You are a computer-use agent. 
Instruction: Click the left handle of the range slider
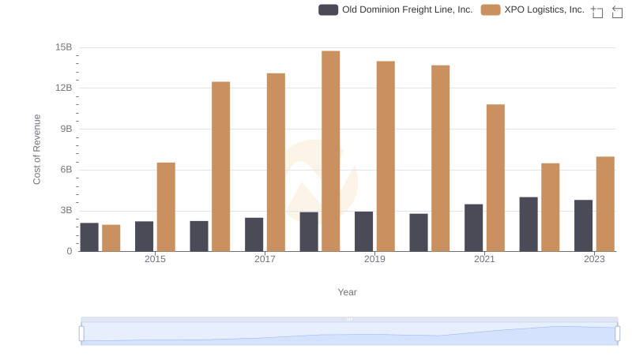coord(81,333)
